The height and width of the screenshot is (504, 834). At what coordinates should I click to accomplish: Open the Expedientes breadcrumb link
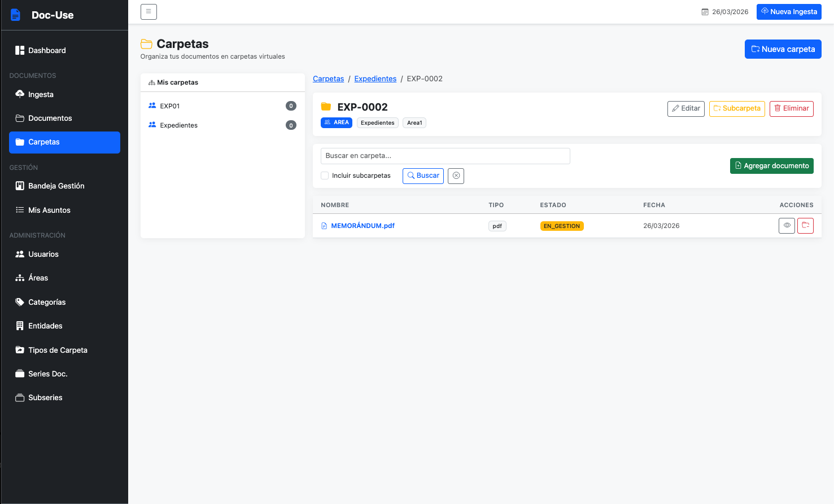coord(375,78)
